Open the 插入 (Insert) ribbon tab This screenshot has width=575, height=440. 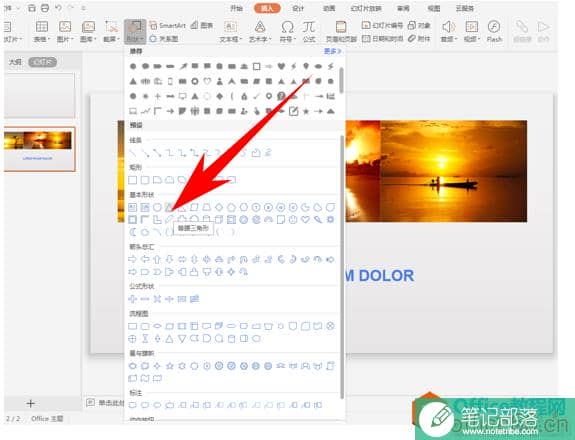point(267,8)
